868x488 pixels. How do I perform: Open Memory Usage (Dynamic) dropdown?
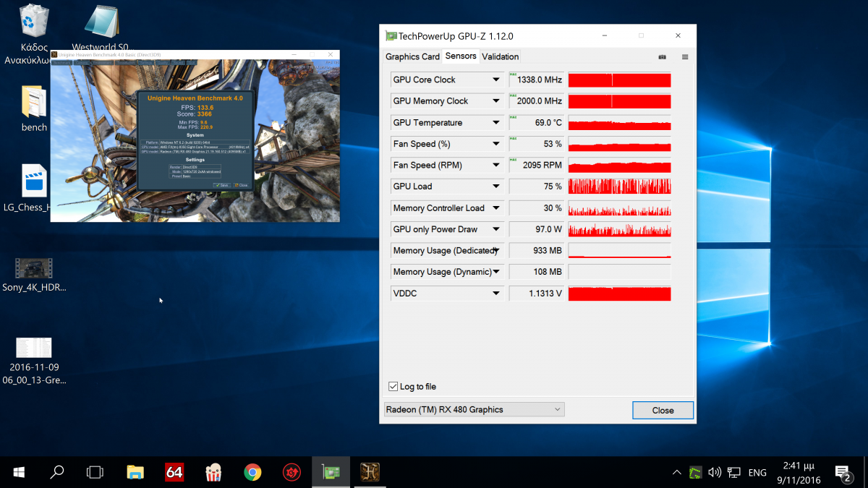point(496,272)
